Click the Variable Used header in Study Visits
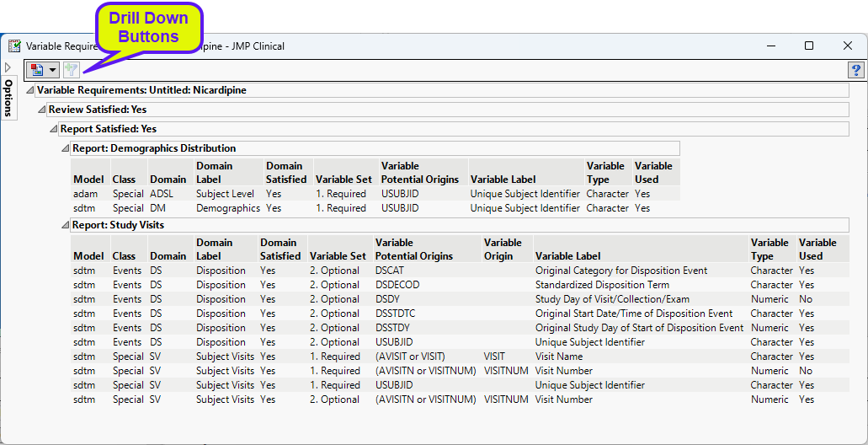Screen dimensions: 868x445 pos(817,249)
